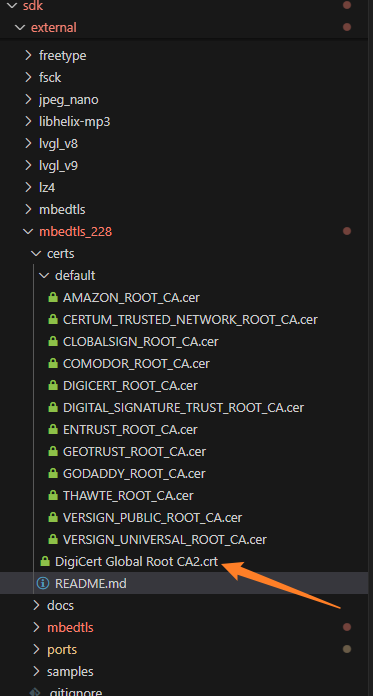Collapse the external folder chevron
This screenshot has width=373, height=696.
[20, 28]
